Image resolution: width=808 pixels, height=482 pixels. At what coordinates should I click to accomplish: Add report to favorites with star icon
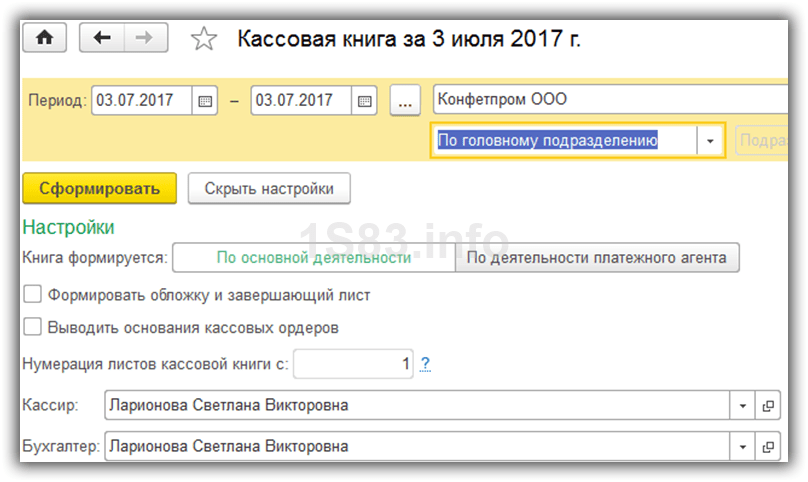pos(204,39)
